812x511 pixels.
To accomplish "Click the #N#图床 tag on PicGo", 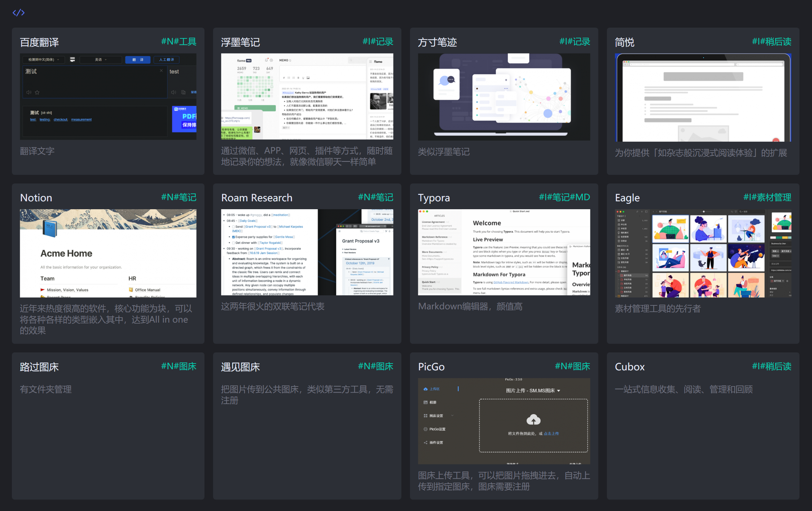I will (x=572, y=366).
